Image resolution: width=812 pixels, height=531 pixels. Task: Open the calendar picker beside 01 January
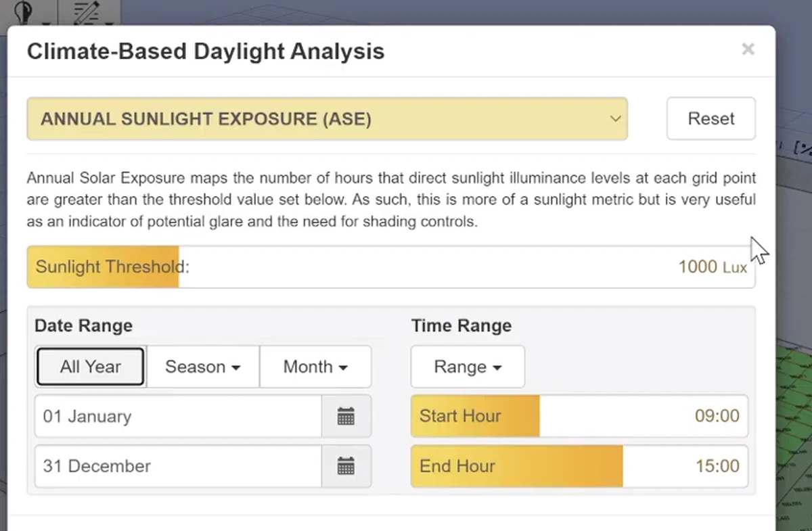(346, 417)
